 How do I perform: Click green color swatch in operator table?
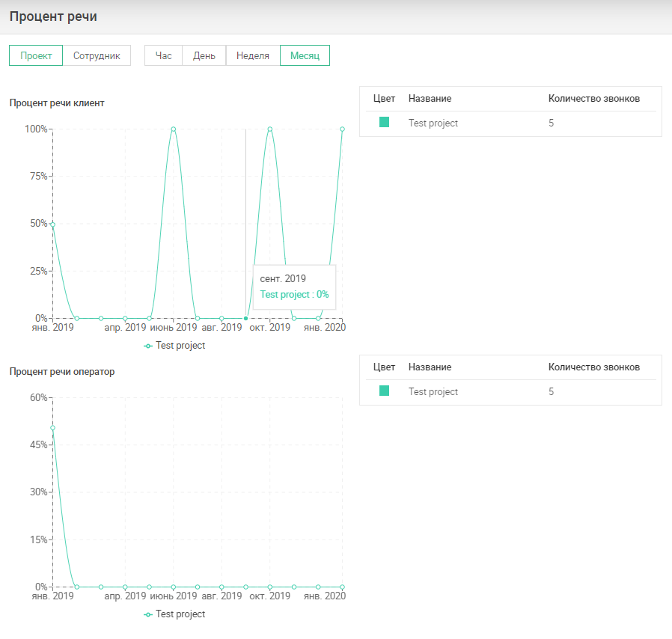[385, 391]
